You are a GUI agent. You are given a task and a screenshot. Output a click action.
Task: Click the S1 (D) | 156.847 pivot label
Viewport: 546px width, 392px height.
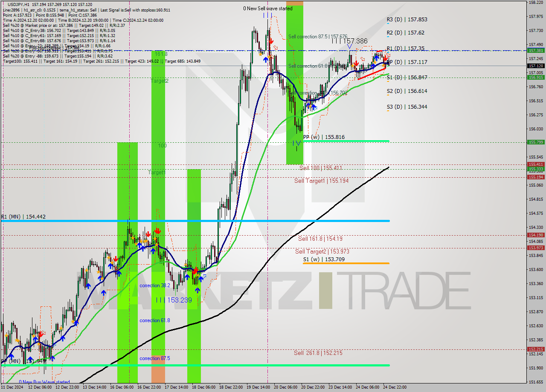click(x=407, y=78)
